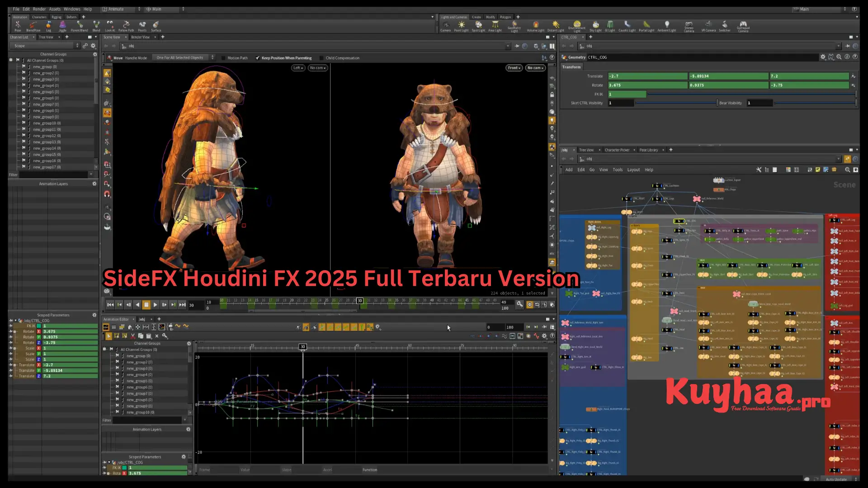The height and width of the screenshot is (488, 868).
Task: Open the Render menu
Action: point(39,9)
